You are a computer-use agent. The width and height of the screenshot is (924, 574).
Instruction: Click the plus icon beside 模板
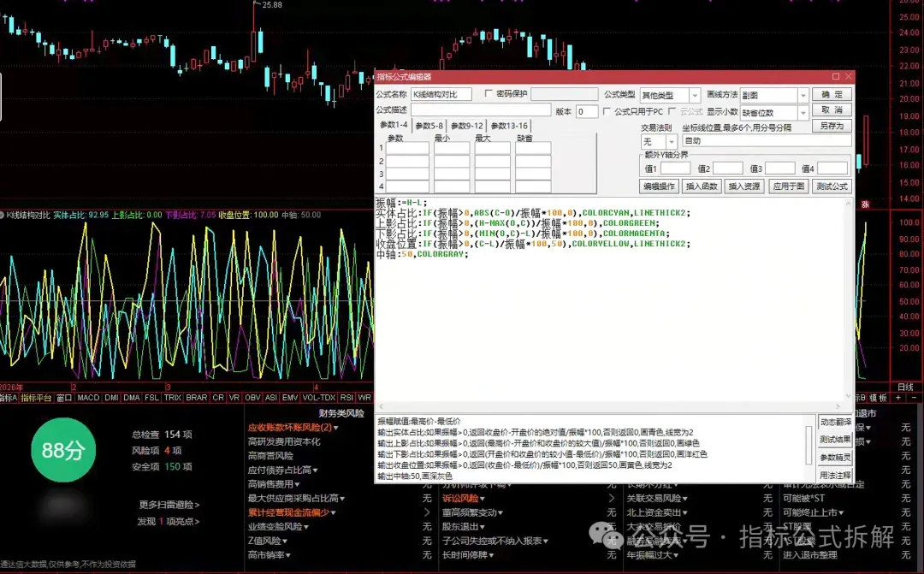tap(898, 398)
